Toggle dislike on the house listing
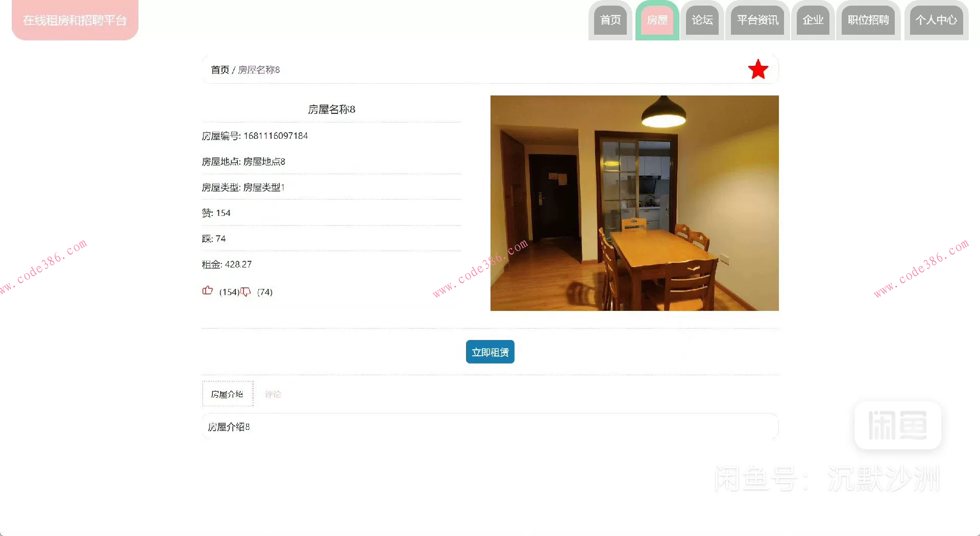Screen dimensions: 980x536 pyautogui.click(x=246, y=292)
